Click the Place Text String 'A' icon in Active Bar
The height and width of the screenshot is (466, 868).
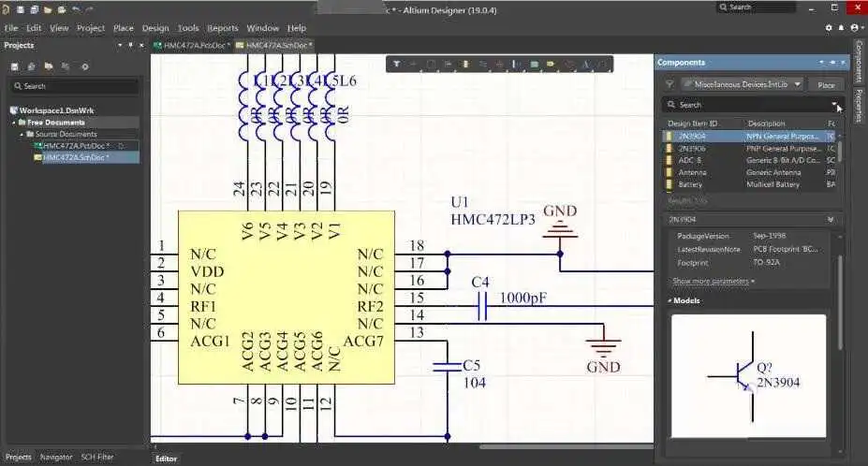pos(585,65)
